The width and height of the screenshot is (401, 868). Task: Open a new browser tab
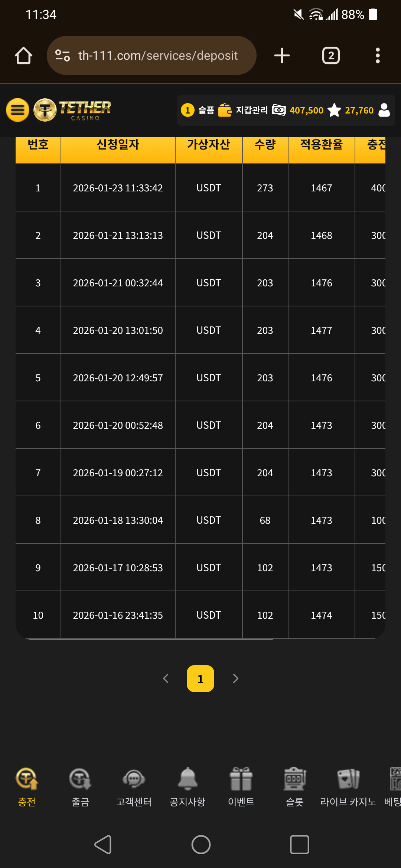click(282, 56)
